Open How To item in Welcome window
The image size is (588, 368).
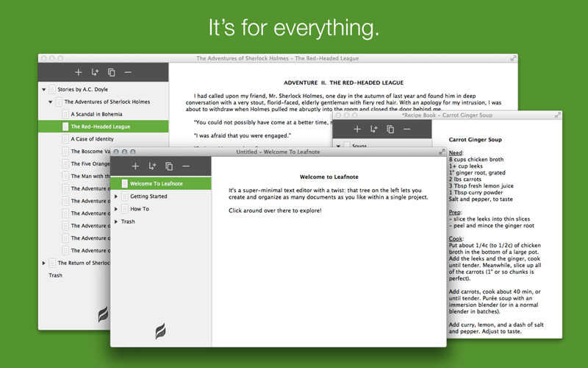tap(140, 209)
